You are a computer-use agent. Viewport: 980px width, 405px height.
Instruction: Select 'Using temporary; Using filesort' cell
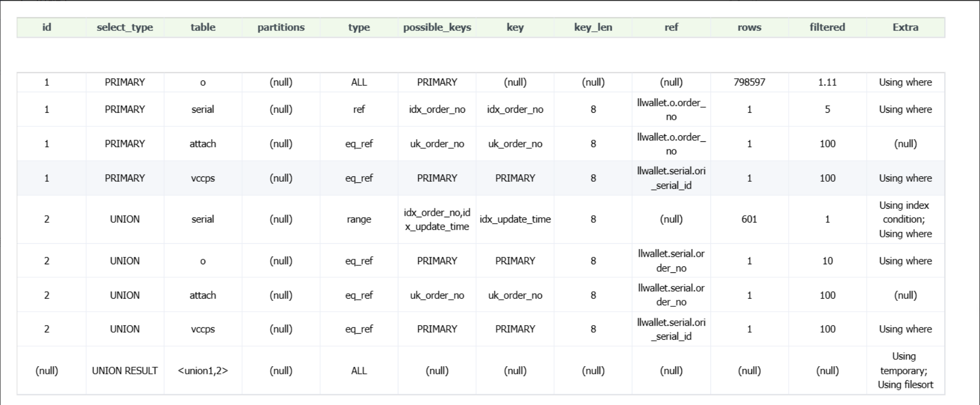point(906,371)
